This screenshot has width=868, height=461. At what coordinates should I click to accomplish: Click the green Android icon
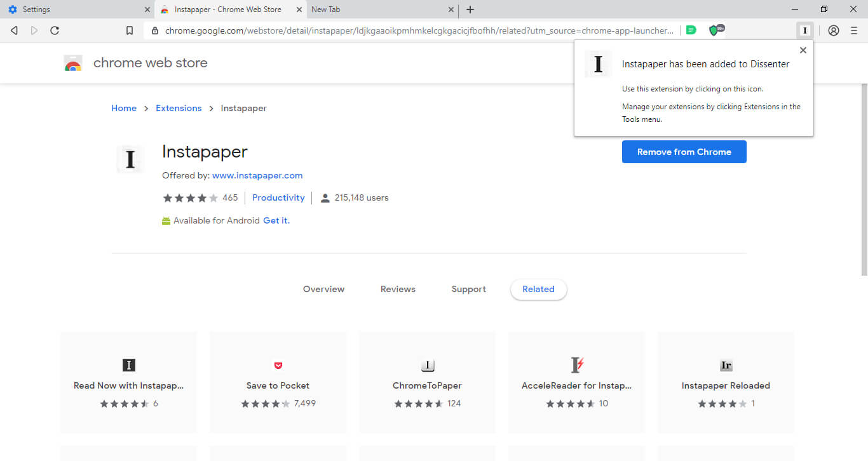(166, 221)
